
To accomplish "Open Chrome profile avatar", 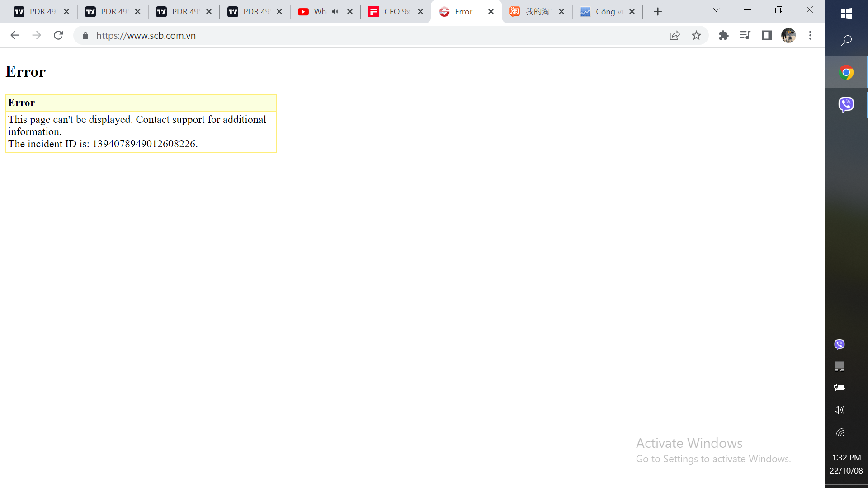I will tap(788, 35).
